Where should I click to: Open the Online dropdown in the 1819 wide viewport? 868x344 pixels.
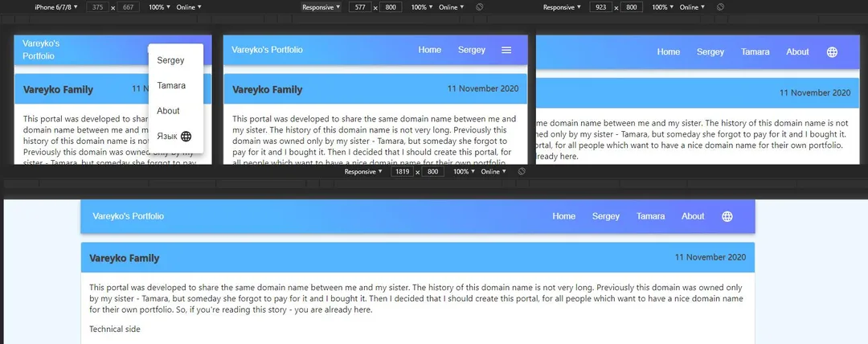click(493, 172)
